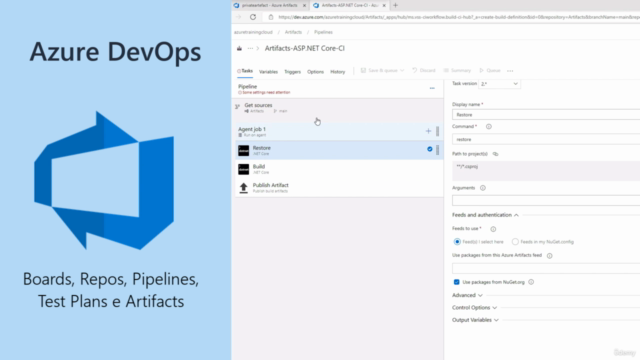Image resolution: width=640 pixels, height=360 pixels.
Task: Open the Pipeline row ellipsis menu
Action: [432, 88]
